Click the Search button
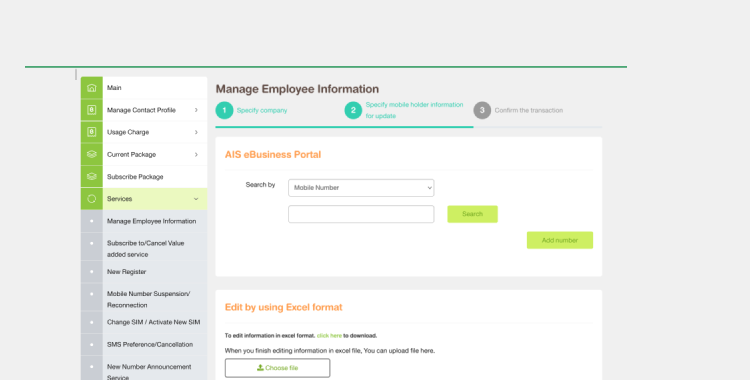 point(473,214)
